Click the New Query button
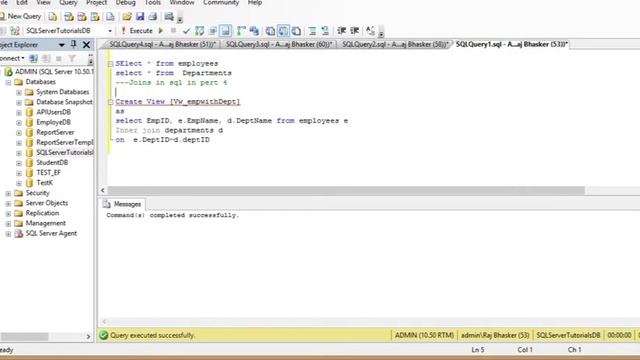 tap(21, 16)
